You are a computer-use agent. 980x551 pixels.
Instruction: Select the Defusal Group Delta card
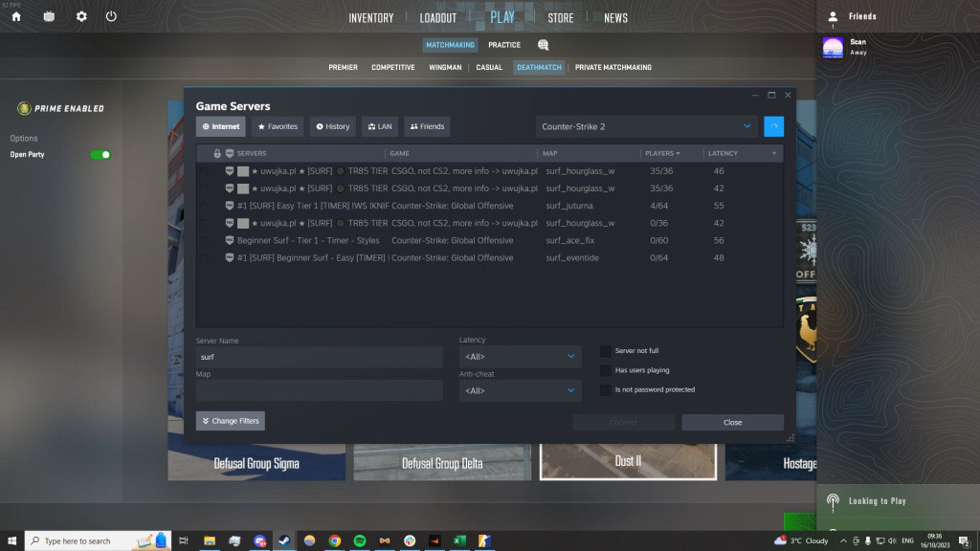pyautogui.click(x=442, y=462)
